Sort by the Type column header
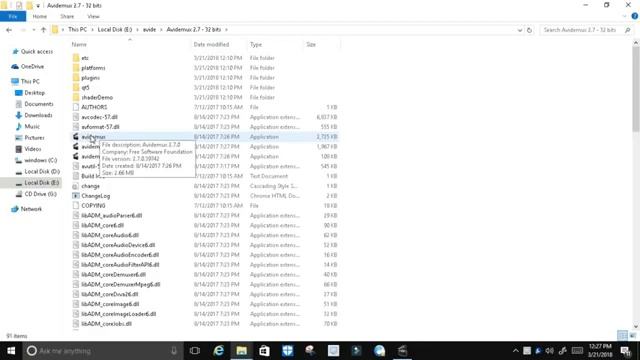640x360 pixels. (x=256, y=44)
